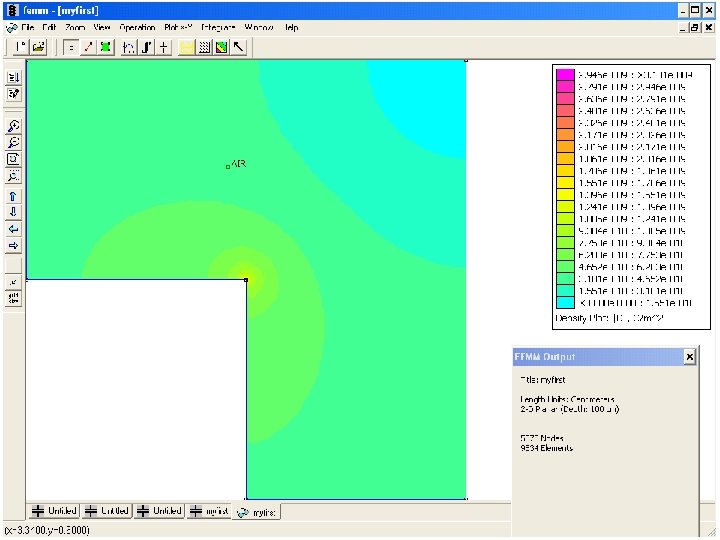Open the colorful density plot icon
Viewport: 720px width, 540px height.
221,47
